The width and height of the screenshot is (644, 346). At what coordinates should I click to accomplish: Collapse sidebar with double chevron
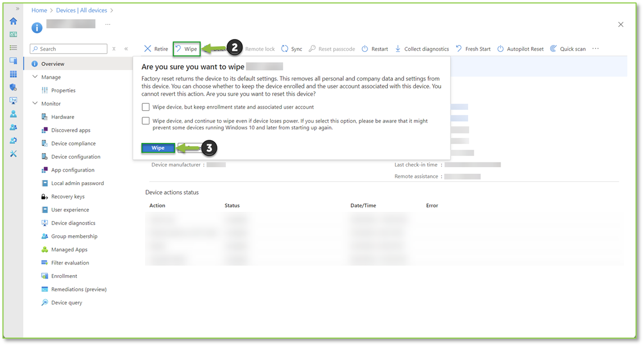[x=126, y=49]
